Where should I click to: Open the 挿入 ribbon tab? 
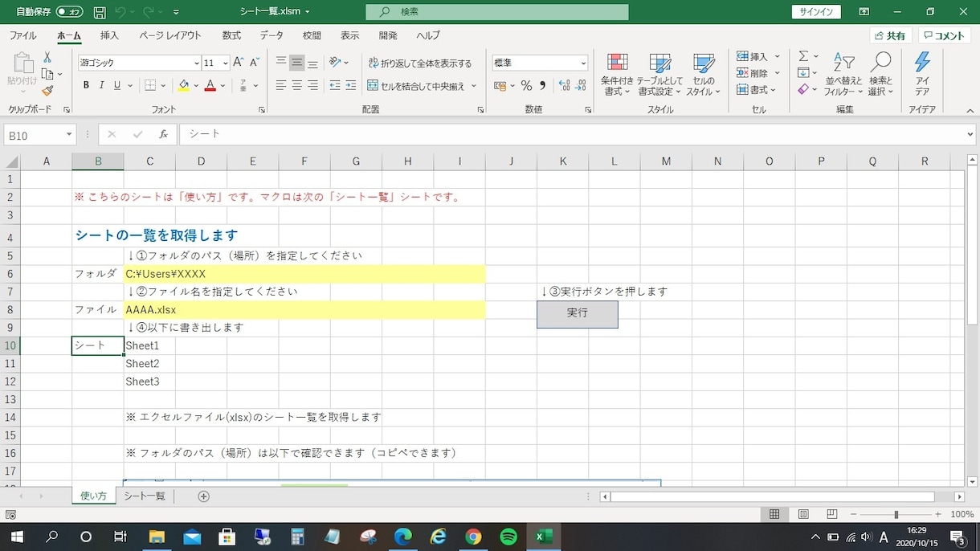109,35
